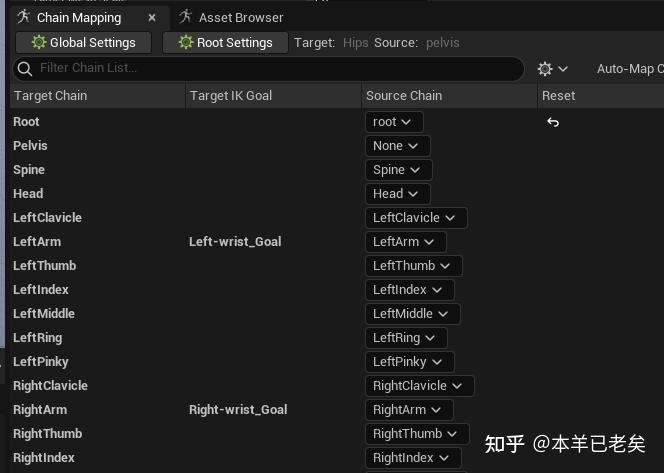The image size is (664, 473).
Task: Click the search magnifier icon
Action: click(x=25, y=69)
